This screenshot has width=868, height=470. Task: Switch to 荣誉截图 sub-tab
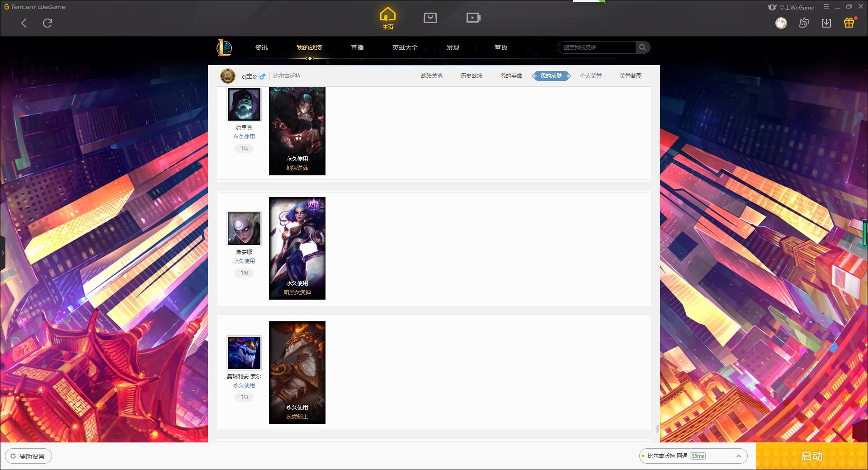pyautogui.click(x=631, y=76)
